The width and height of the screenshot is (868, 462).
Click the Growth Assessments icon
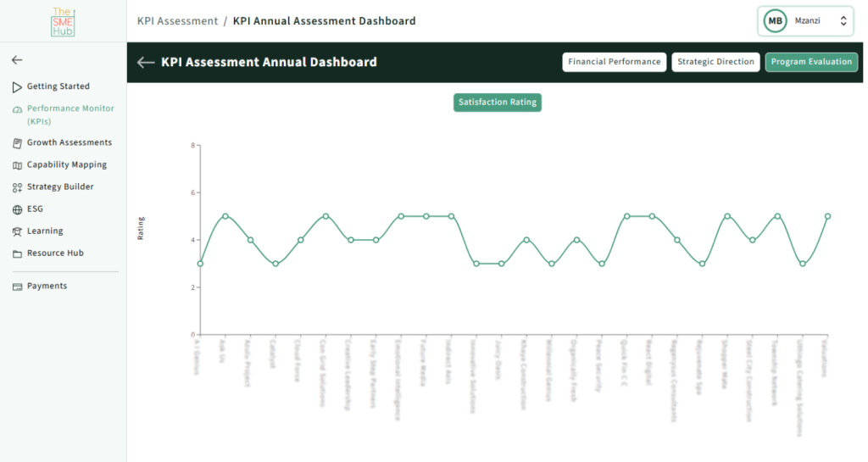click(x=17, y=143)
